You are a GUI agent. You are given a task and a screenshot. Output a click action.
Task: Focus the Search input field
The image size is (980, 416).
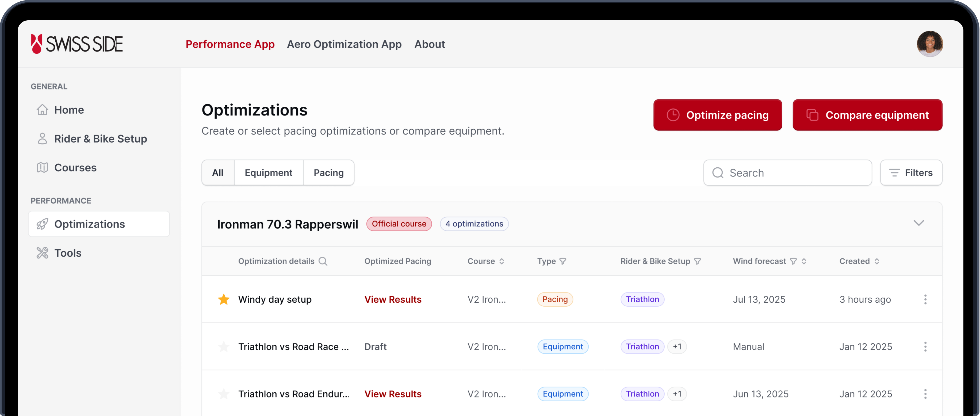(x=787, y=173)
